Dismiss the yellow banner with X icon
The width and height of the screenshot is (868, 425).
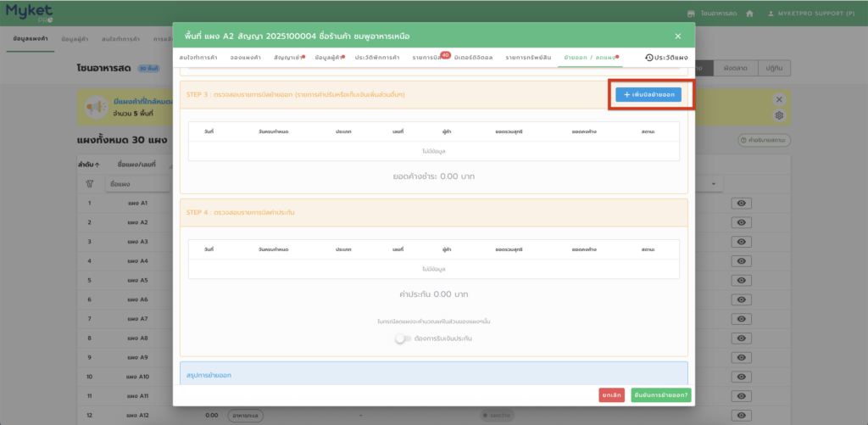(779, 99)
